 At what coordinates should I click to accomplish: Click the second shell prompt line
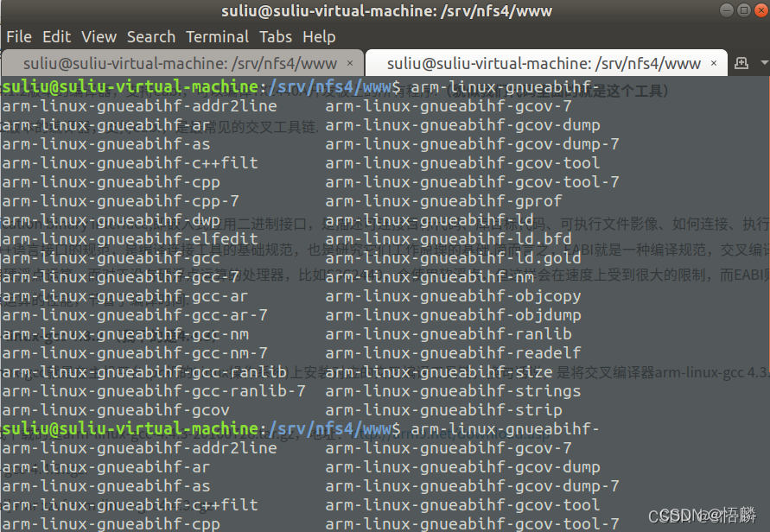(301, 429)
